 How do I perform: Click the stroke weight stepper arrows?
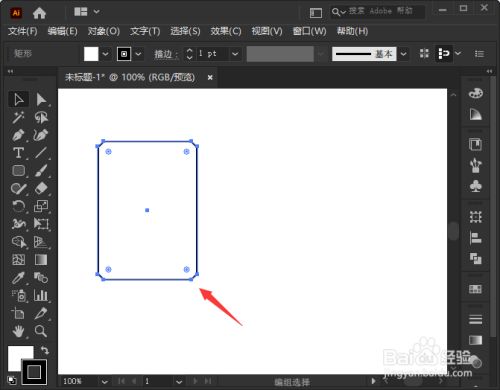tap(189, 54)
